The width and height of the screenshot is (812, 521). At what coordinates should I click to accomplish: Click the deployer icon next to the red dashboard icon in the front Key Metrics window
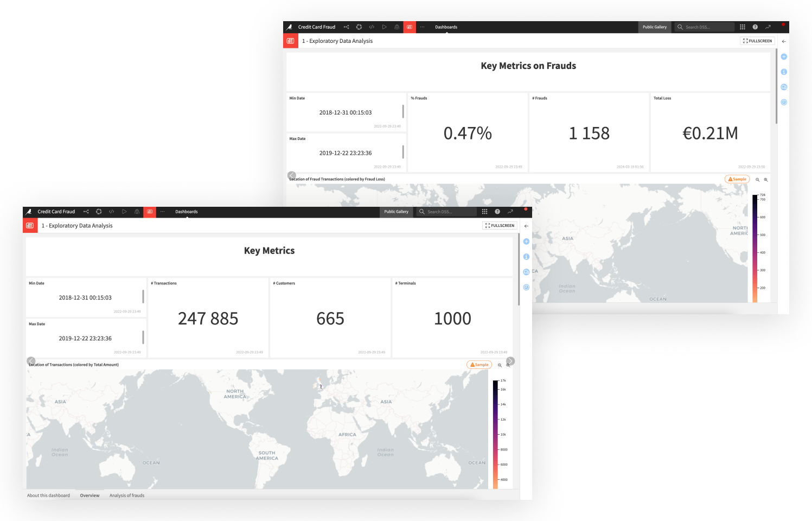click(x=137, y=212)
